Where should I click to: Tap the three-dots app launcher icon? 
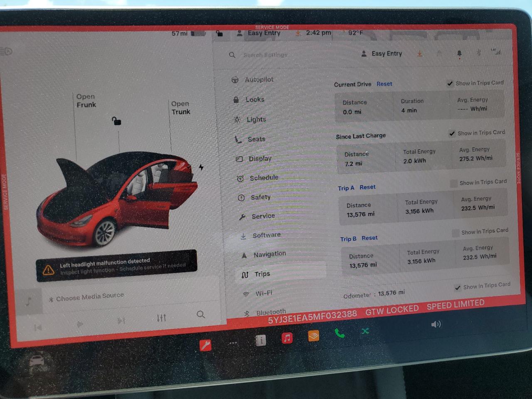233,343
